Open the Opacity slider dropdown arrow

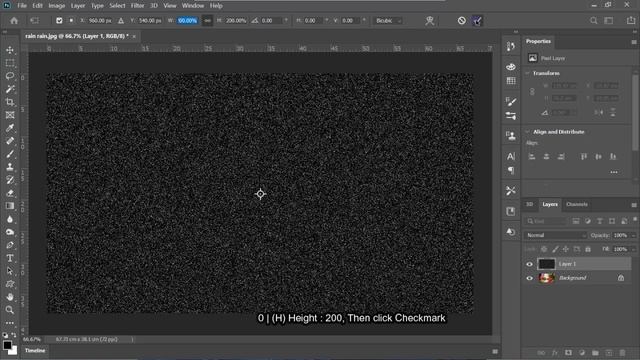(x=633, y=235)
